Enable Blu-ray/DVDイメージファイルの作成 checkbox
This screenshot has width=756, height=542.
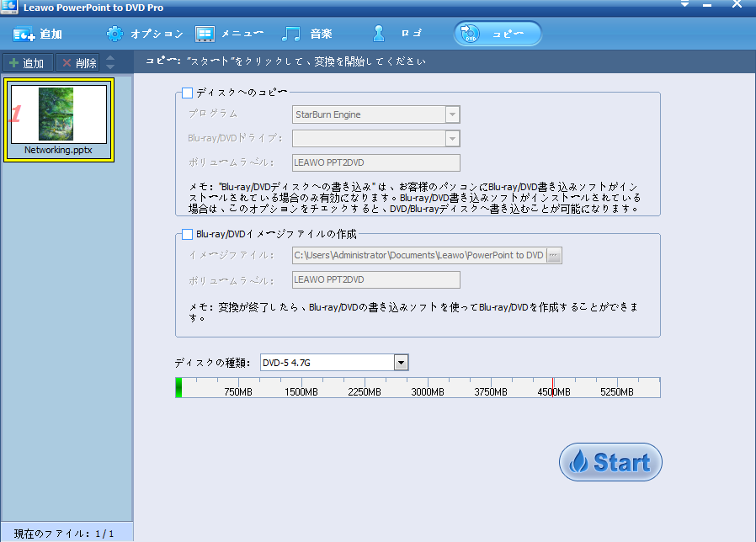[x=188, y=234]
